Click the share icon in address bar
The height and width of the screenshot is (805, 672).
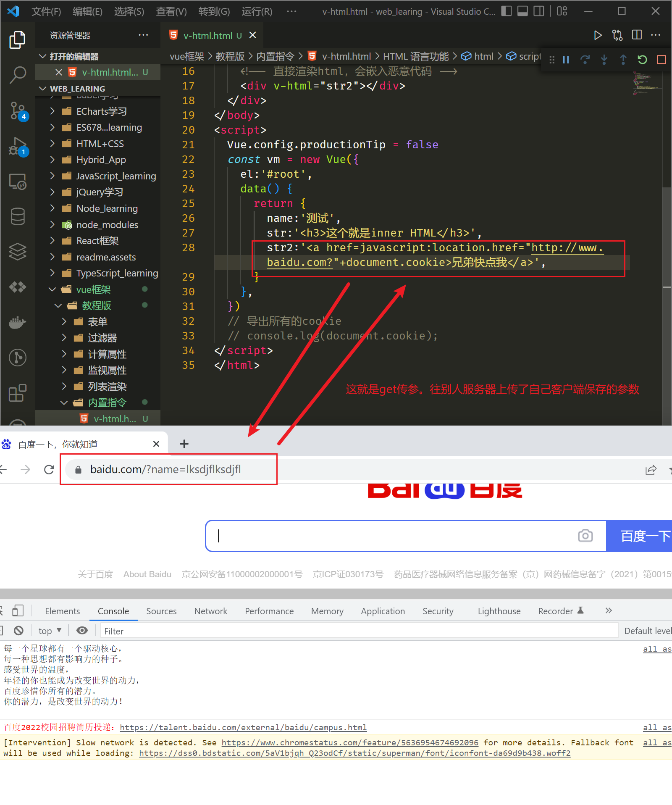(651, 470)
